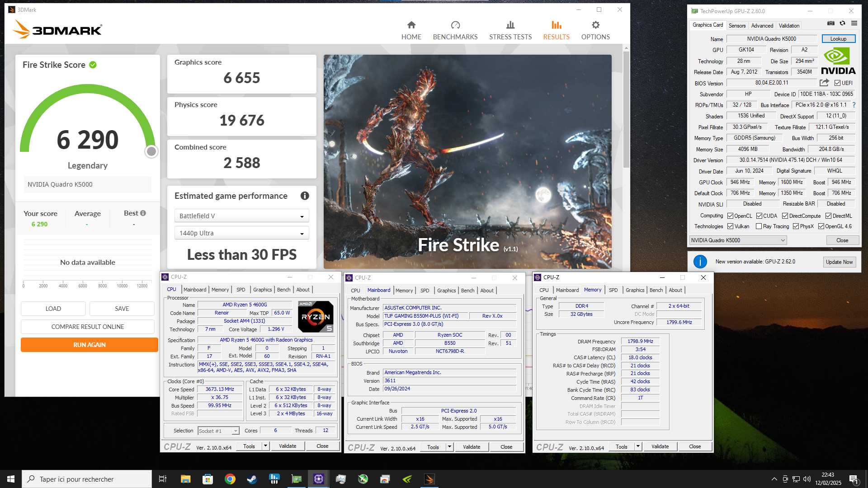This screenshot has height=488, width=868.
Task: Open the GPU-Z hamburger menu
Action: pos(854,23)
